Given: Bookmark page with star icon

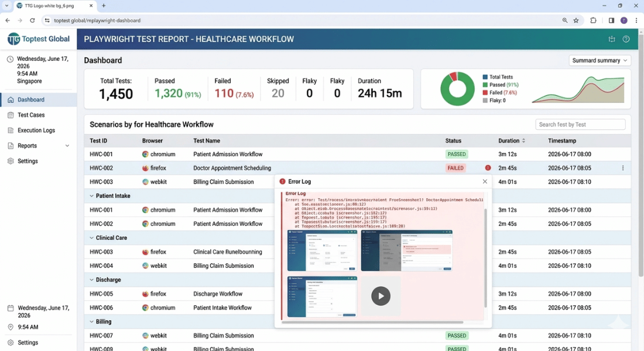Looking at the screenshot, I should pyautogui.click(x=576, y=20).
